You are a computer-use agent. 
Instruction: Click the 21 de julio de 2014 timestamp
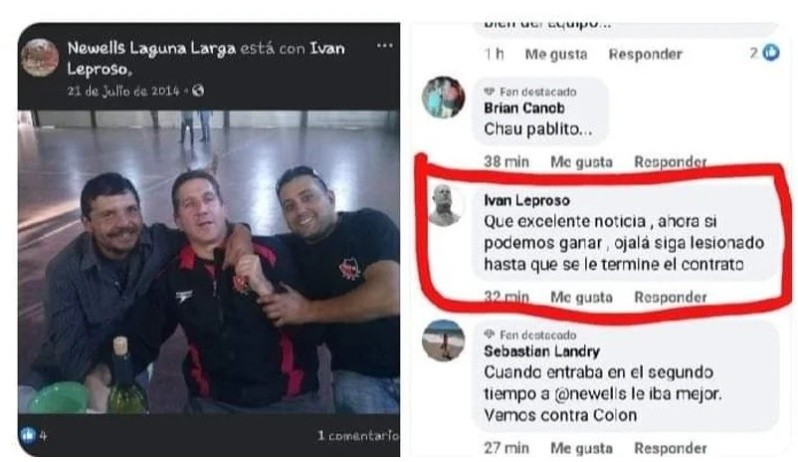click(124, 91)
